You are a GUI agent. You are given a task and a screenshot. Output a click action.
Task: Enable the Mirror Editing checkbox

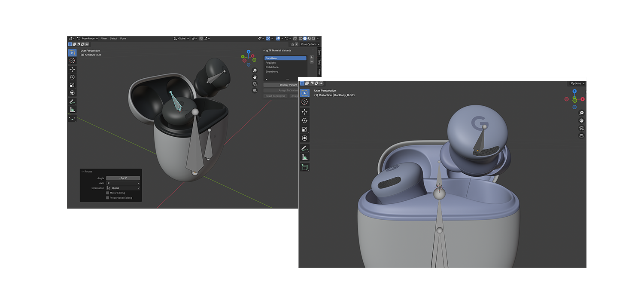point(107,193)
